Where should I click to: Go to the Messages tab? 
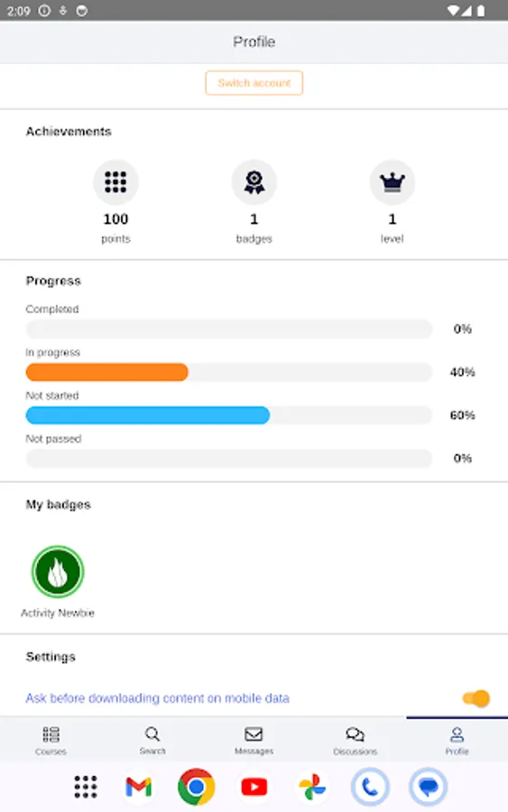[254, 741]
